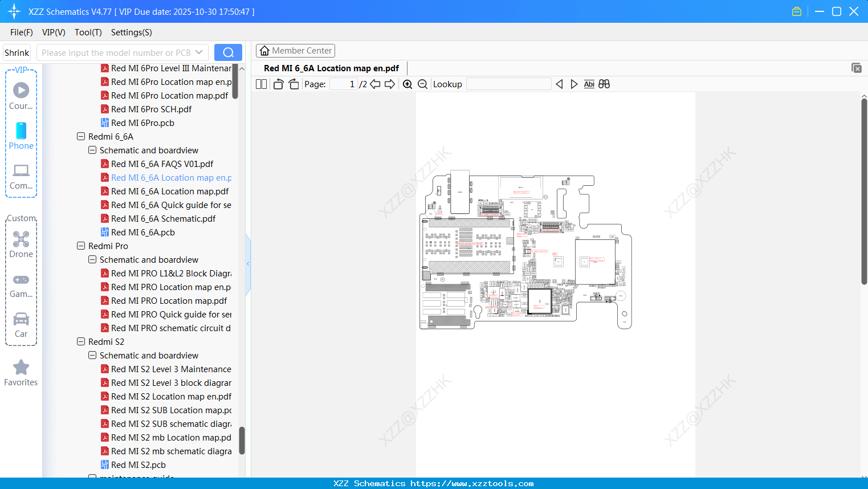Collapse Schematic and boardview under Redmi Pro
Screen dimensions: 868x489
tap(92, 260)
